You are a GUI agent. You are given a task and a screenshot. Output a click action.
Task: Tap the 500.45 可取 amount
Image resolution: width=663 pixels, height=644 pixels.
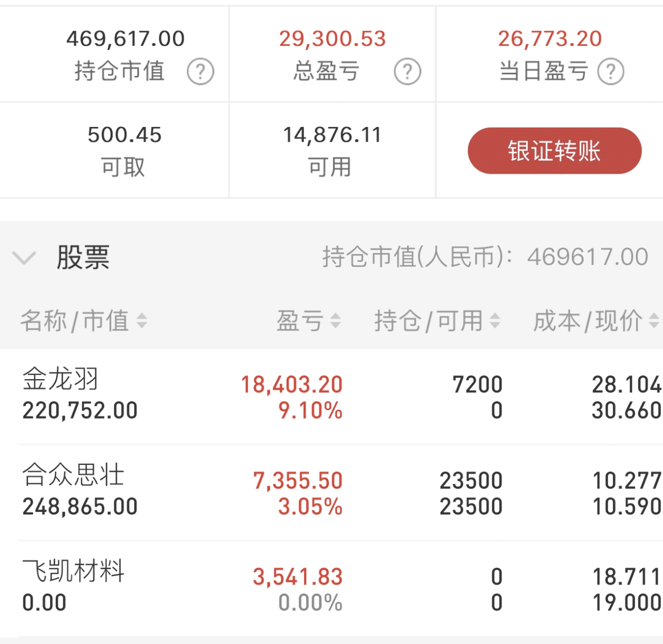125,135
